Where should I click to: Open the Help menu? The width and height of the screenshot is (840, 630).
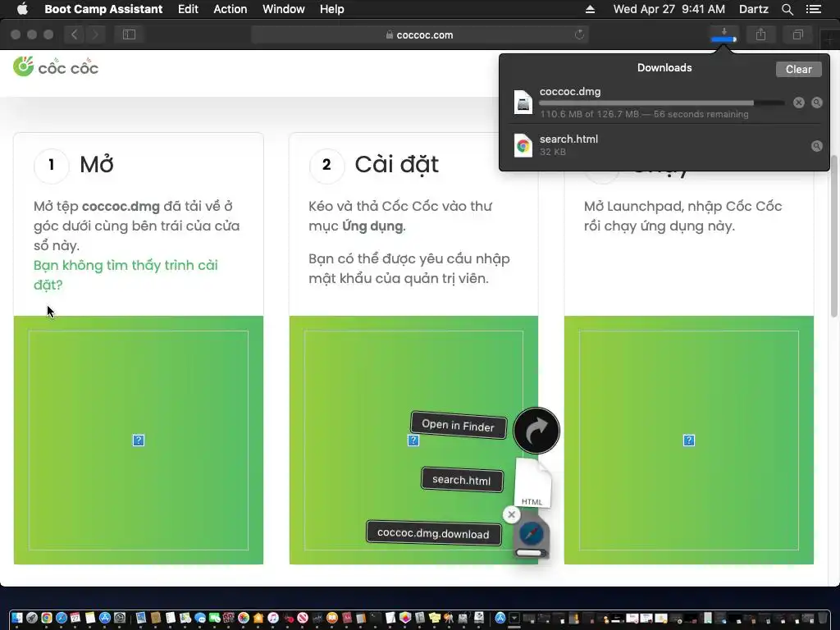click(331, 9)
